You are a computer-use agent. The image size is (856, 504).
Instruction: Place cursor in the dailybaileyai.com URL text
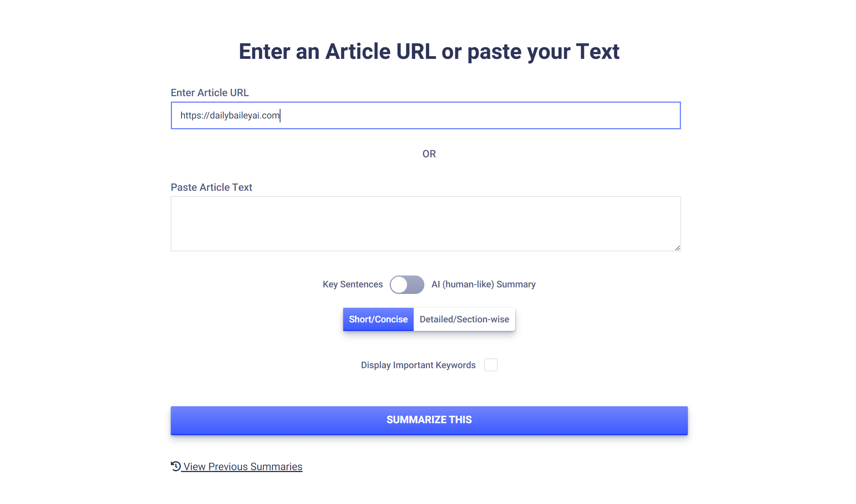tap(230, 115)
